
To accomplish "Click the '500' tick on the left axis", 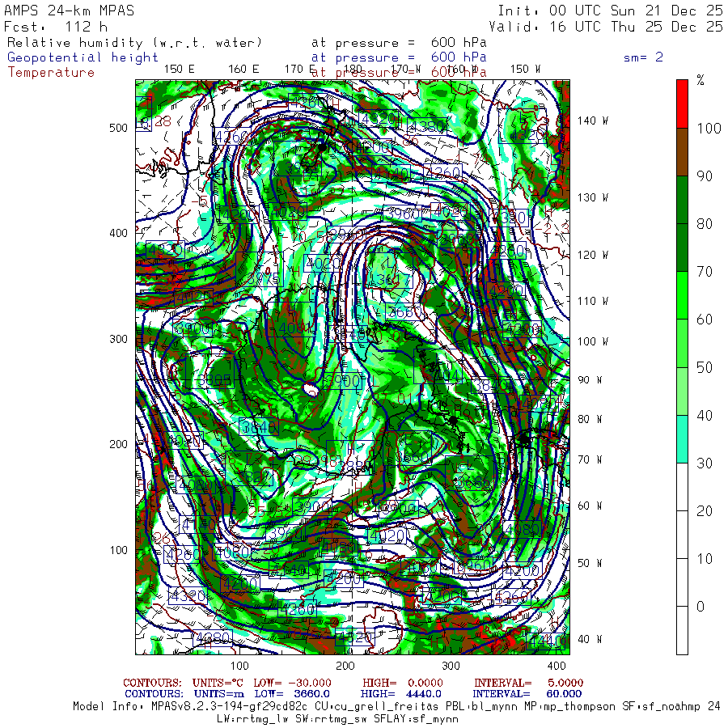I will (x=118, y=128).
